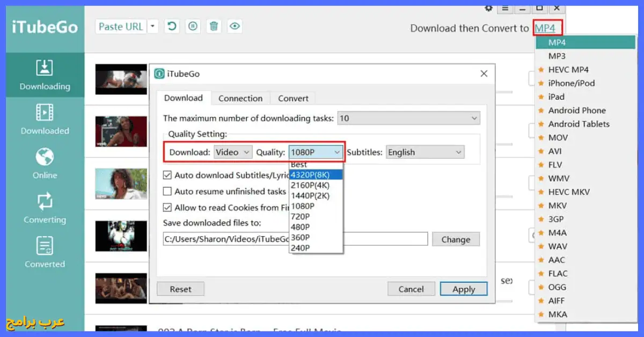Screen dimensions: 644x337
Task: Switch to the Connection tab
Action: pos(240,99)
